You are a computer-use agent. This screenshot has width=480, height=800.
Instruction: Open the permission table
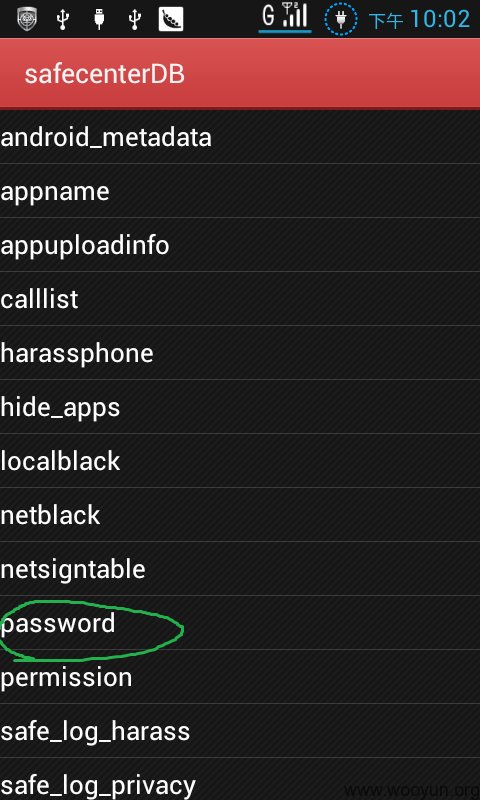point(240,678)
